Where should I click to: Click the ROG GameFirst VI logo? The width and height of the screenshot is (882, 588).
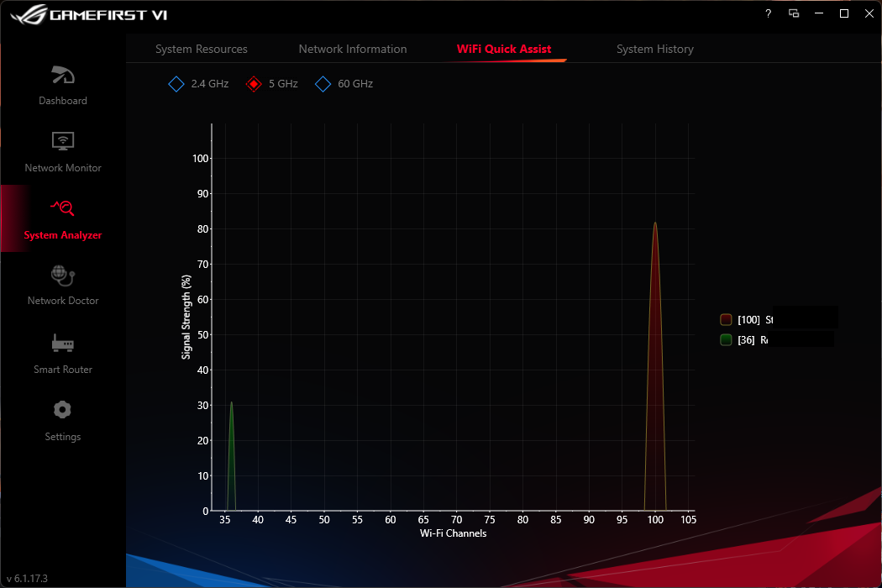[x=89, y=14]
